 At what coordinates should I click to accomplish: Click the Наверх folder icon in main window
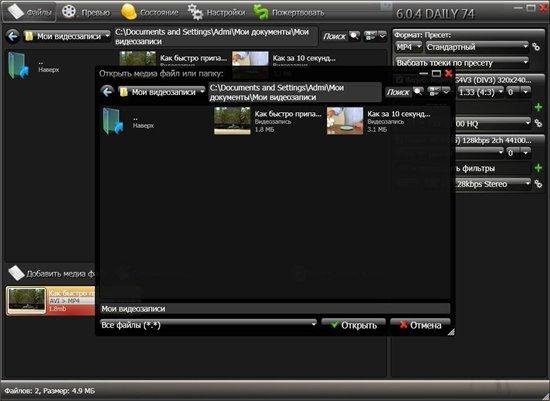point(18,65)
